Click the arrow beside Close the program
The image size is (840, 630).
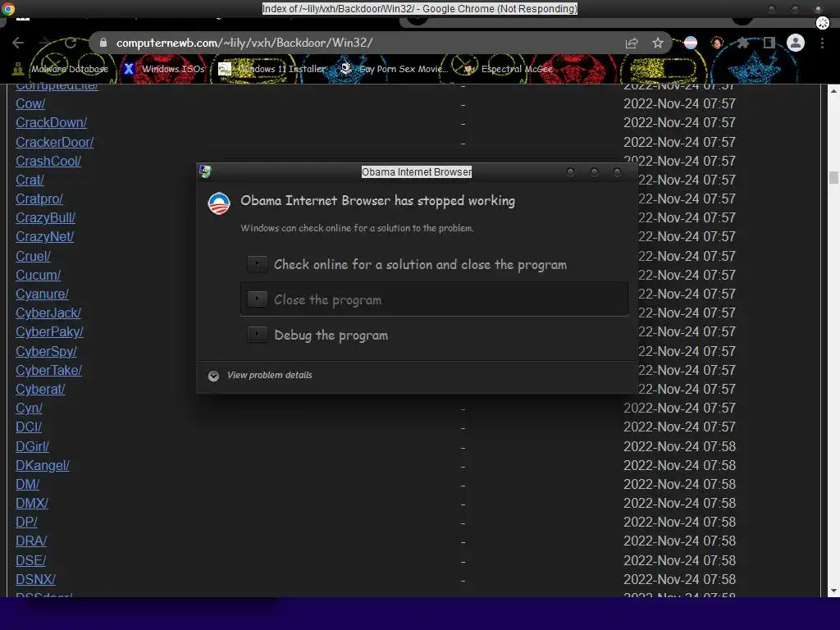click(257, 299)
